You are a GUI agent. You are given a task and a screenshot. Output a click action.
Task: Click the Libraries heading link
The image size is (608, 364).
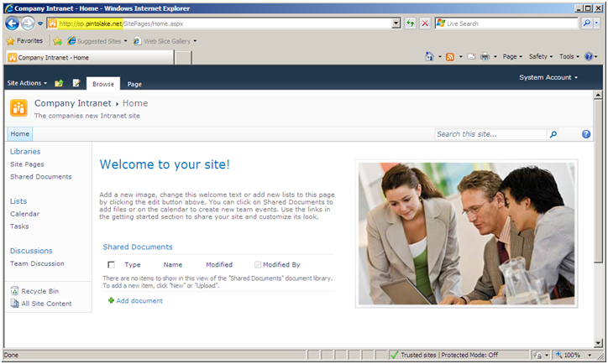(x=25, y=152)
